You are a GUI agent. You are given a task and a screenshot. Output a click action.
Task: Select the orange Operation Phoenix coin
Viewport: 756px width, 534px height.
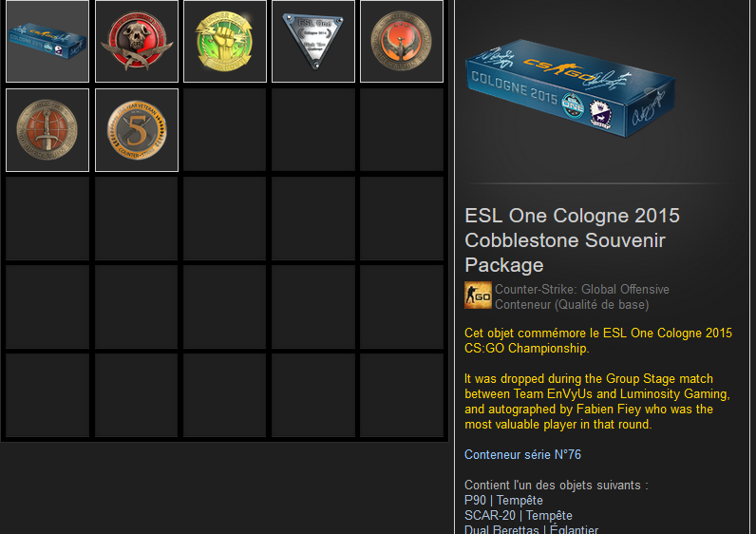402,42
